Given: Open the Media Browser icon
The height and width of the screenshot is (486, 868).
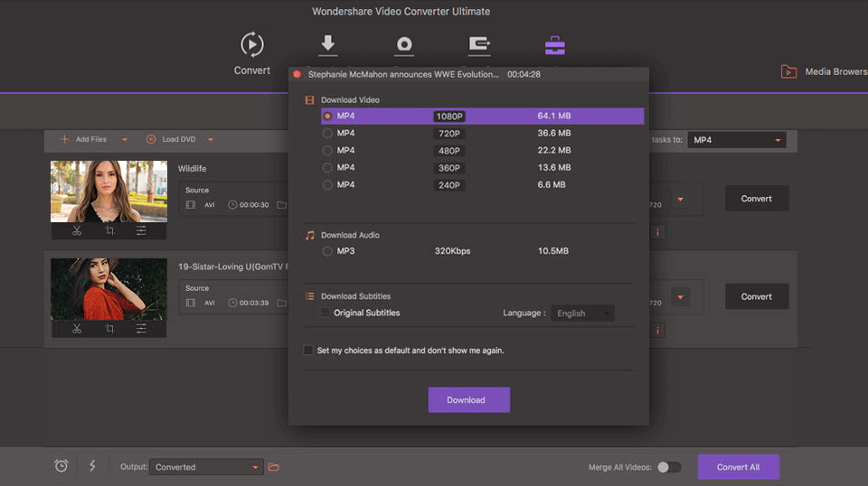Looking at the screenshot, I should click(788, 71).
